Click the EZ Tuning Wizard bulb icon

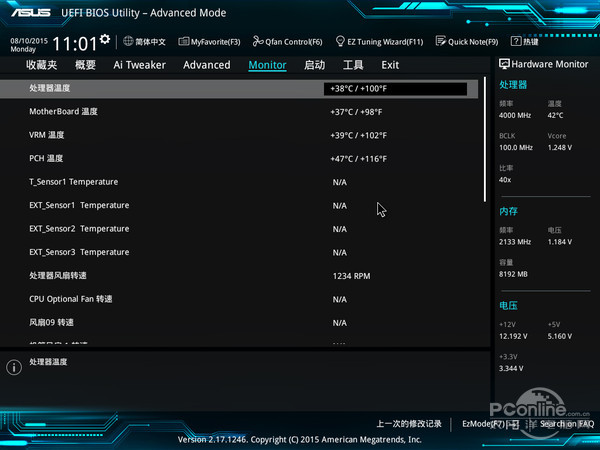[x=340, y=41]
